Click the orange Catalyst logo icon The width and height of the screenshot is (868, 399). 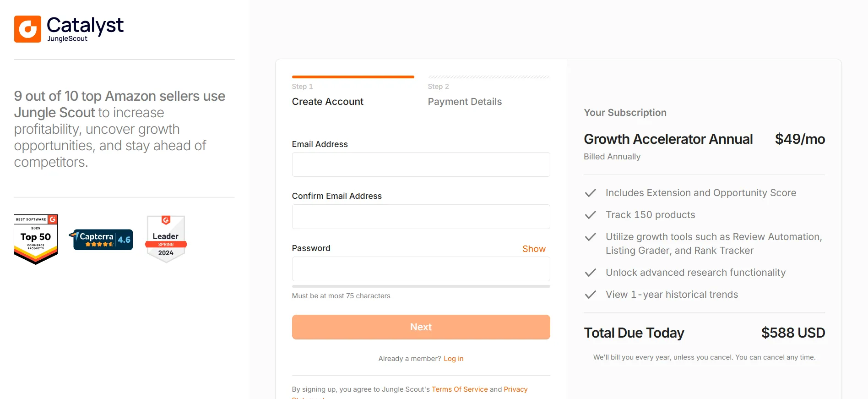(27, 29)
